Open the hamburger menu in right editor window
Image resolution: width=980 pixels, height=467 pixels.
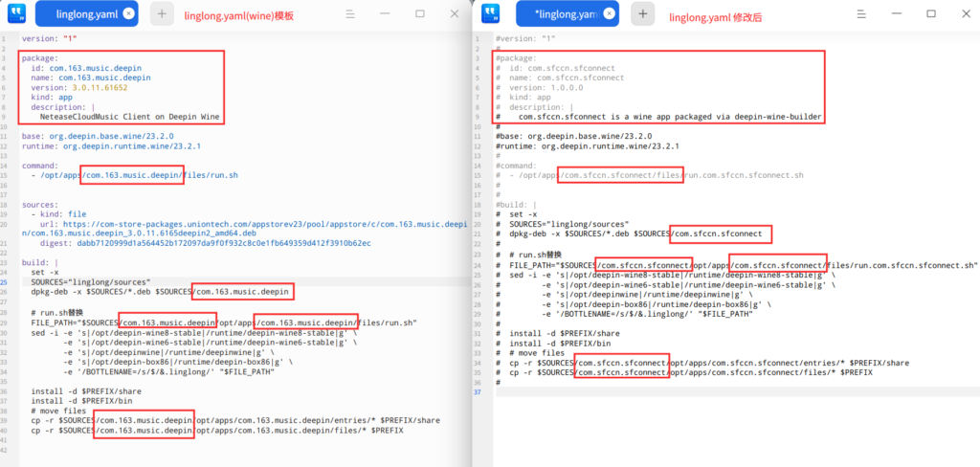(862, 14)
